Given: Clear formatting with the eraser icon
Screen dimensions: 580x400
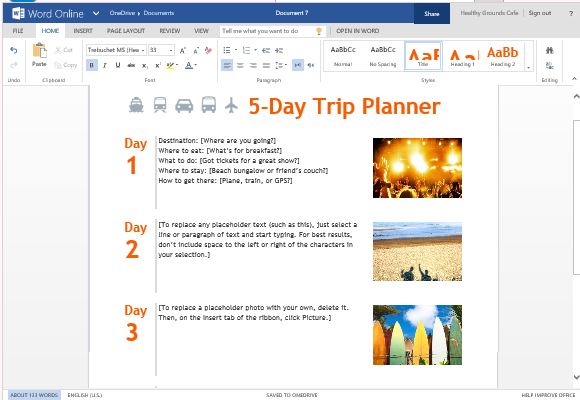Looking at the screenshot, I should coord(208,50).
